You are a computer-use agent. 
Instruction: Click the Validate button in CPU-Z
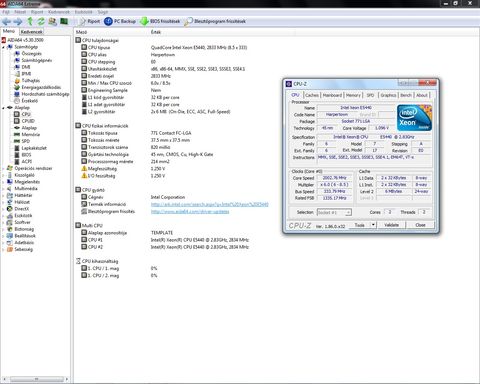click(391, 225)
